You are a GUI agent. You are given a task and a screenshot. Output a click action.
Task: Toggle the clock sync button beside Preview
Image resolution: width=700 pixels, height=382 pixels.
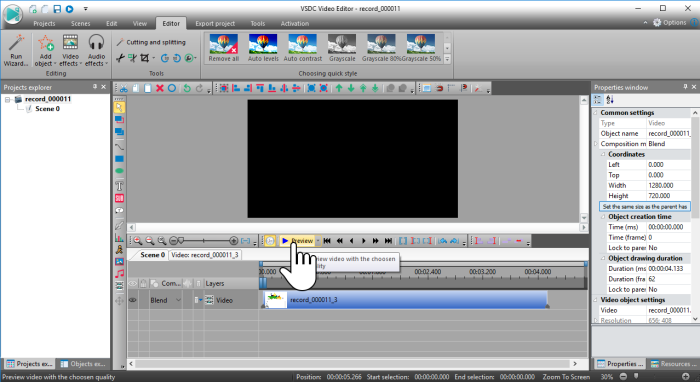[270, 241]
